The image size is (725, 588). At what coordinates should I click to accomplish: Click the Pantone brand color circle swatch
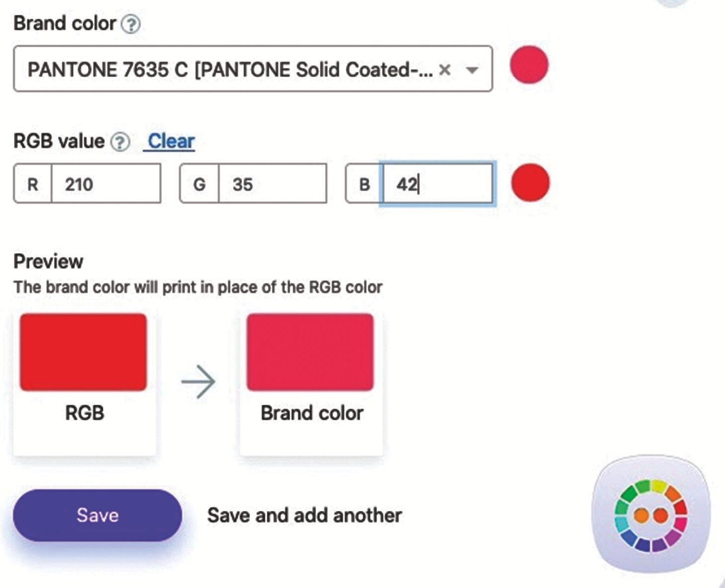[529, 65]
